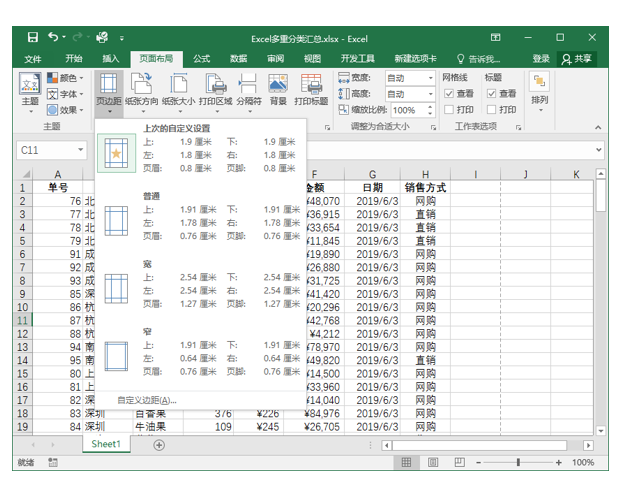Image resolution: width=623 pixels, height=497 pixels.
Task: Click the 打印标题 print titles icon
Action: (x=311, y=90)
